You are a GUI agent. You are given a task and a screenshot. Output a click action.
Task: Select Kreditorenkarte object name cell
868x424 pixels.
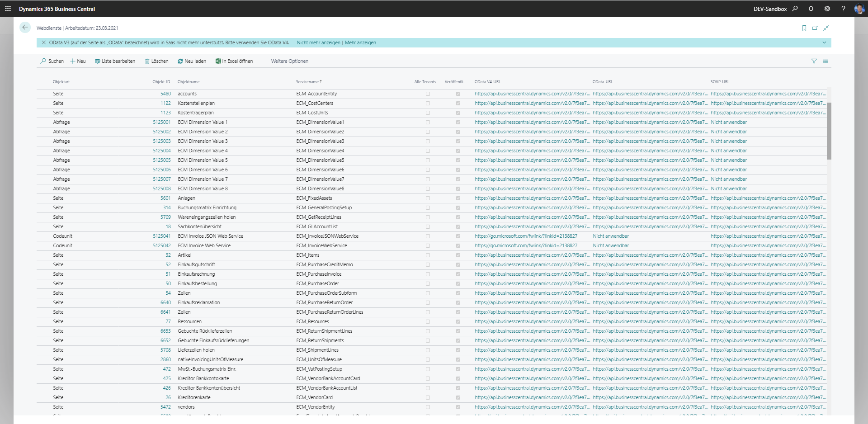click(194, 397)
